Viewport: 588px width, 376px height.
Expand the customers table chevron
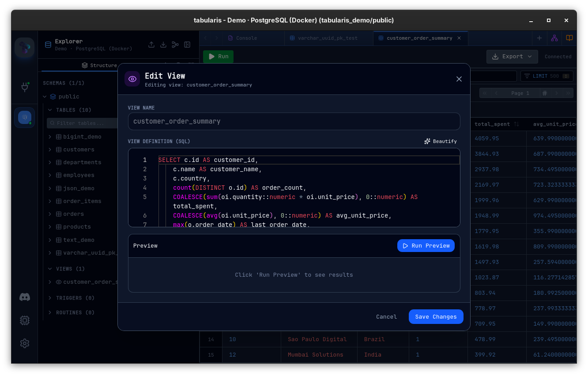(50, 150)
